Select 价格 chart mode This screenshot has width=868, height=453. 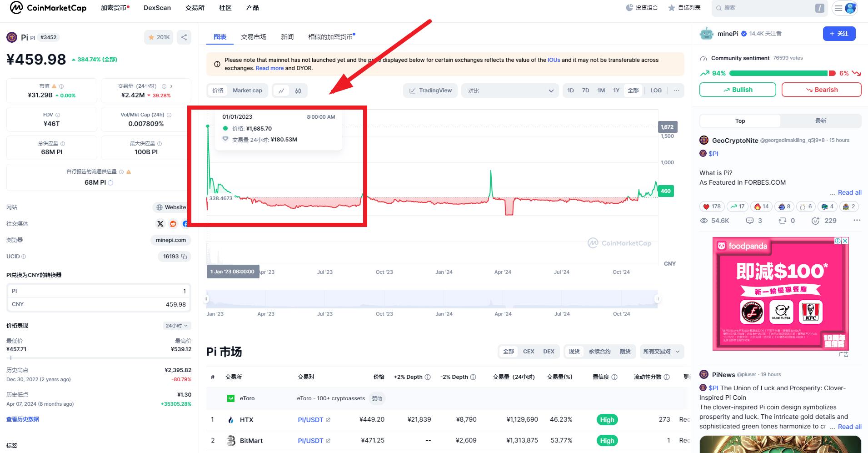tap(218, 91)
